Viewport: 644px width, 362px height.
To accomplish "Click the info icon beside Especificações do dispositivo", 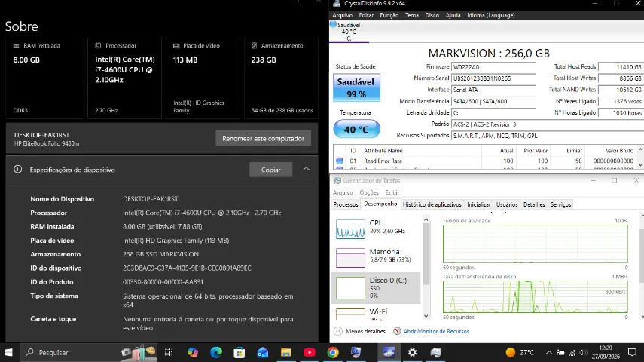I will pyautogui.click(x=17, y=169).
